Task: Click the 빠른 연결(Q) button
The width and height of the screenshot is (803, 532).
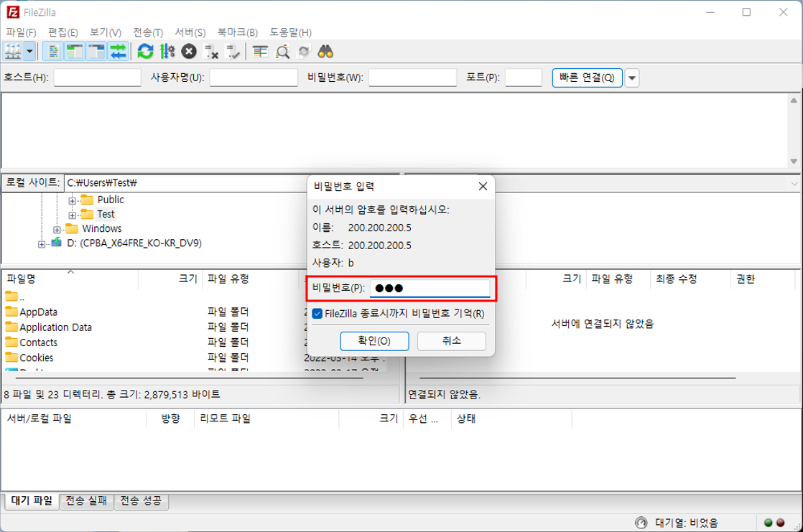Action: click(587, 78)
